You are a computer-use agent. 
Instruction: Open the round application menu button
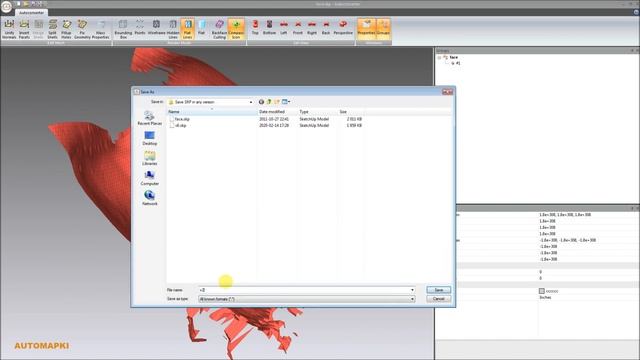7,7
